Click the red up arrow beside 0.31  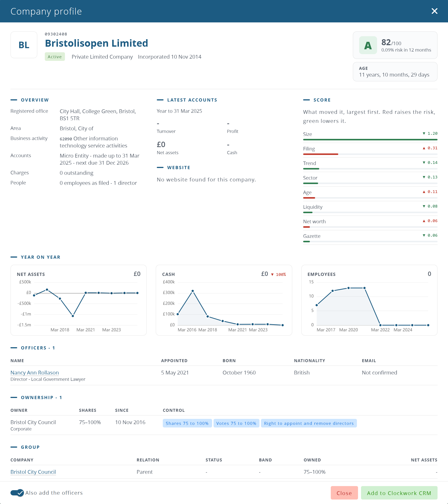tap(424, 148)
